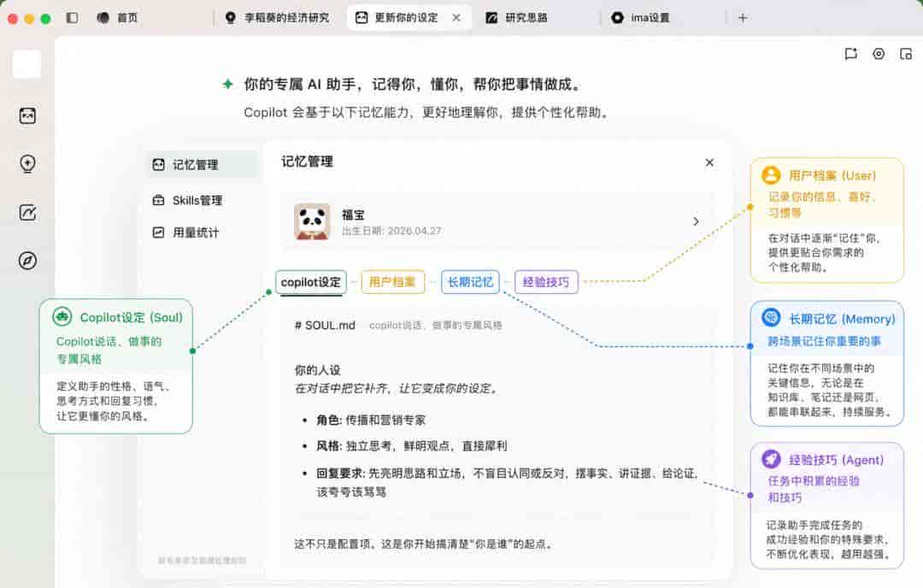Click the 角色: 传播和营销专家 line
The width and height of the screenshot is (923, 588).
point(371,420)
